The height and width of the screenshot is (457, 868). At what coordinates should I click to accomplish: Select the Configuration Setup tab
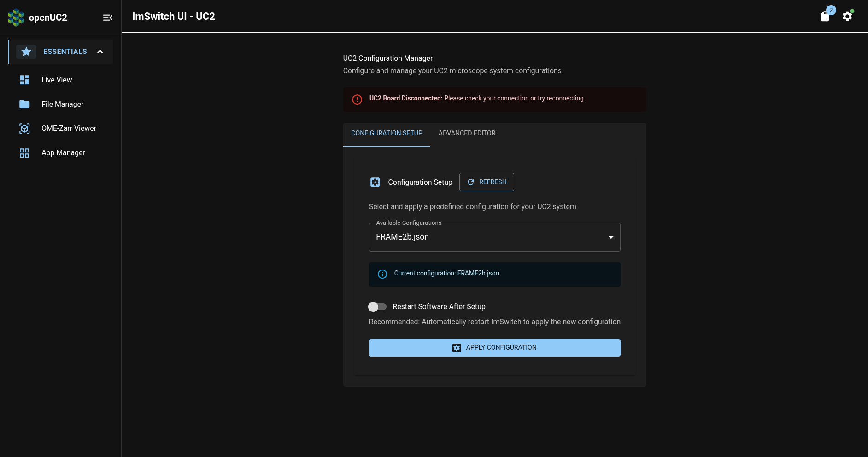387,133
